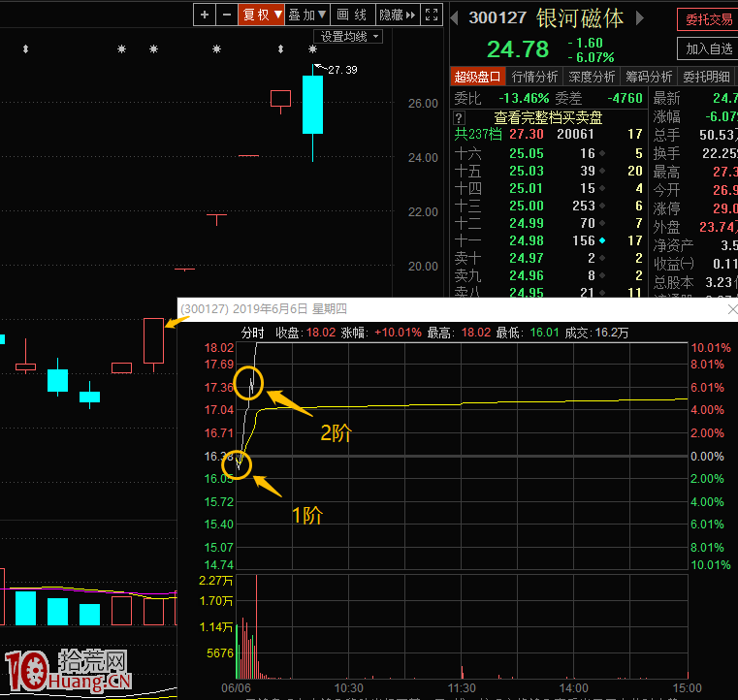Click first event marker above candlesticks
Image resolution: width=738 pixels, height=700 pixels.
pyautogui.click(x=26, y=48)
